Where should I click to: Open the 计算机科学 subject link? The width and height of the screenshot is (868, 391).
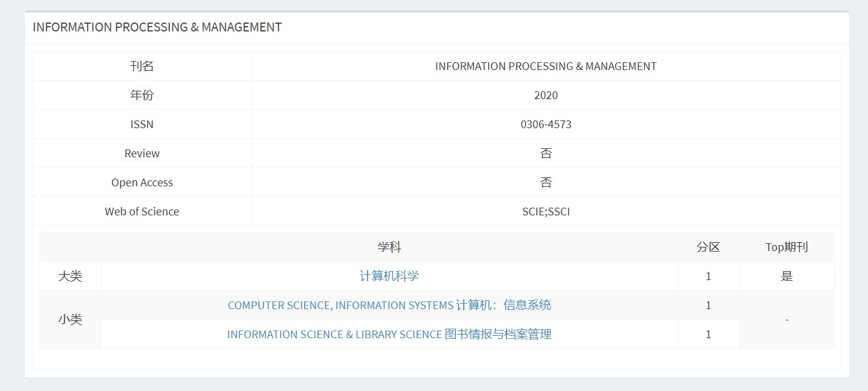pyautogui.click(x=389, y=276)
